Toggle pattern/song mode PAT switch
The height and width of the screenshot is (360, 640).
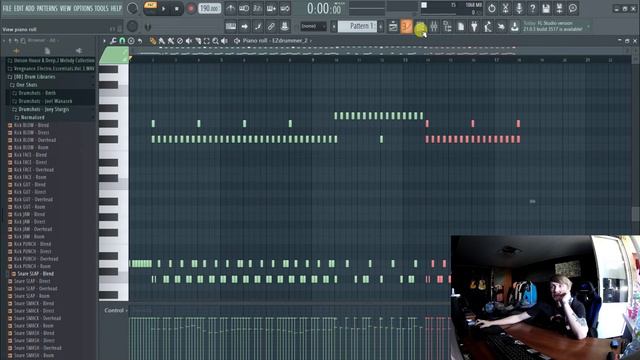click(151, 5)
